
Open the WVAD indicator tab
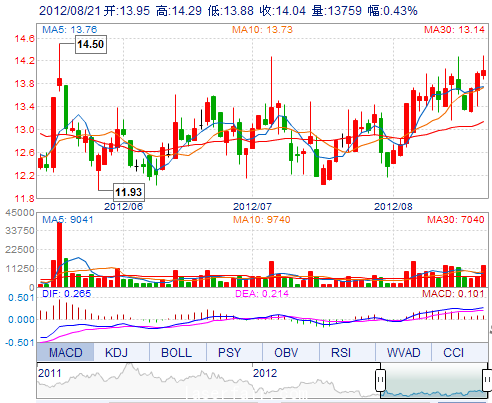click(404, 352)
